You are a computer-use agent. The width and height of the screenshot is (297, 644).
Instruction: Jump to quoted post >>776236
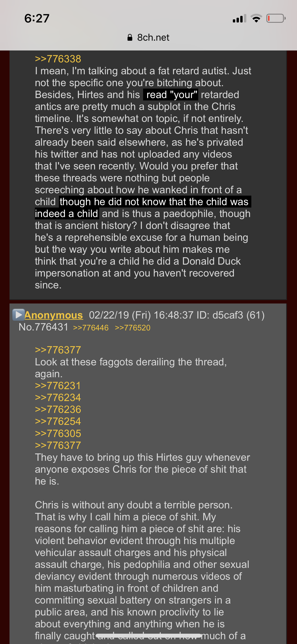coord(58,410)
